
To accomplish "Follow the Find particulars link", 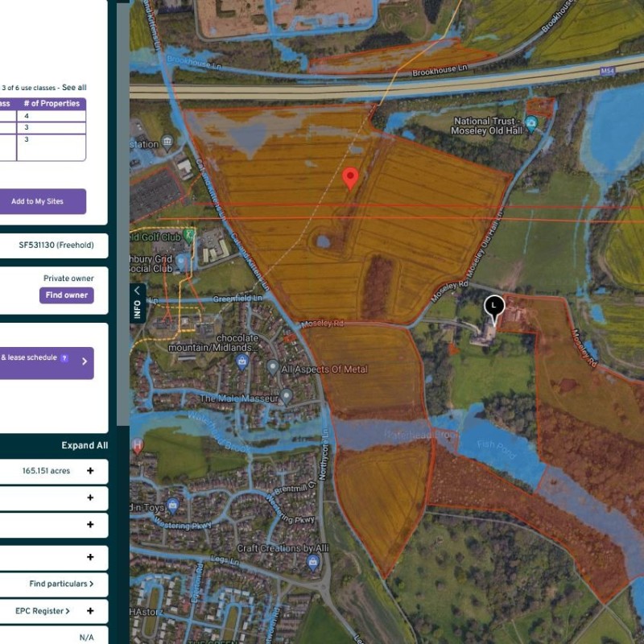I will coord(61,584).
